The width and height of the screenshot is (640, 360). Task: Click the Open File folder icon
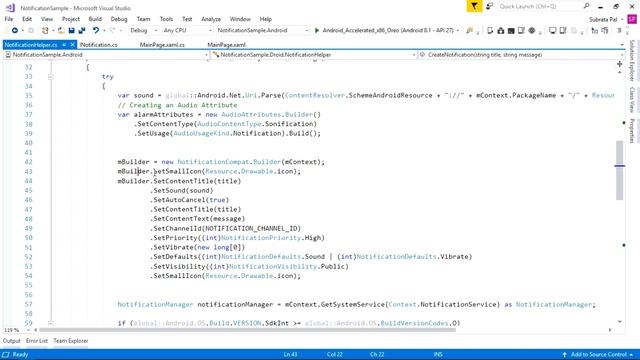61,31
